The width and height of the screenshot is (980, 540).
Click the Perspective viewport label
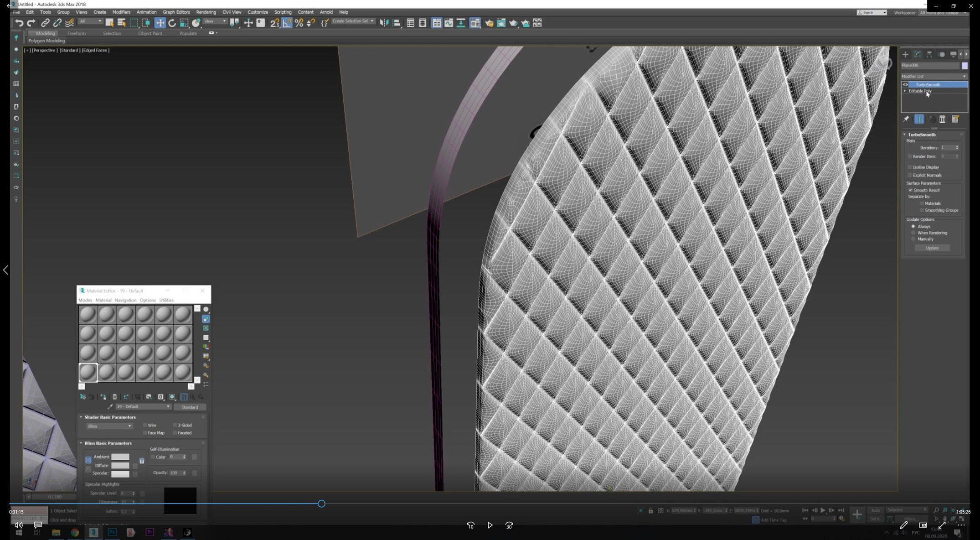click(x=45, y=50)
